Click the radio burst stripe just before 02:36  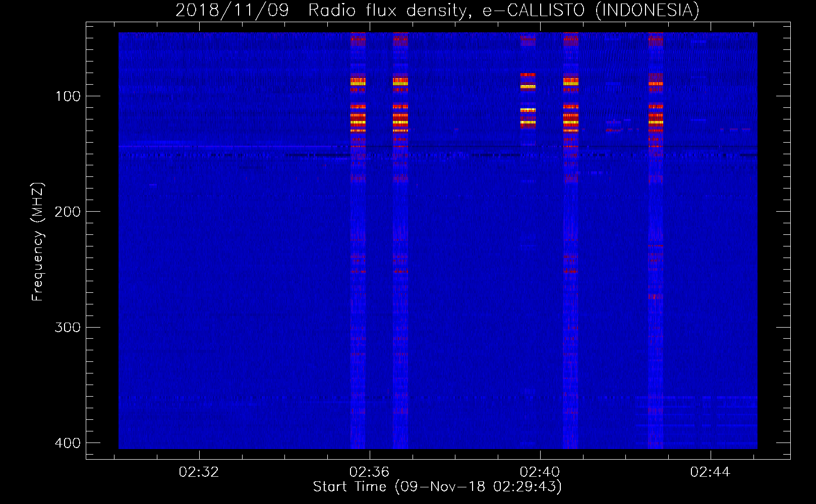[358, 240]
